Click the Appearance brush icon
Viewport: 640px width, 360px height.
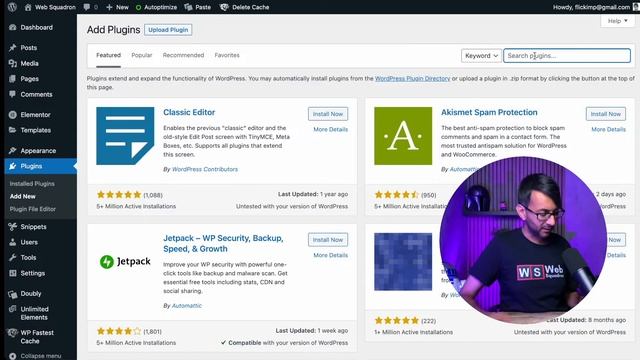[13, 151]
